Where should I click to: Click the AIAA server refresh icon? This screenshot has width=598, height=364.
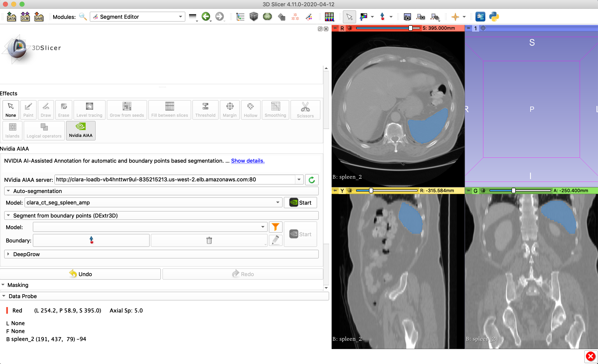pyautogui.click(x=312, y=180)
